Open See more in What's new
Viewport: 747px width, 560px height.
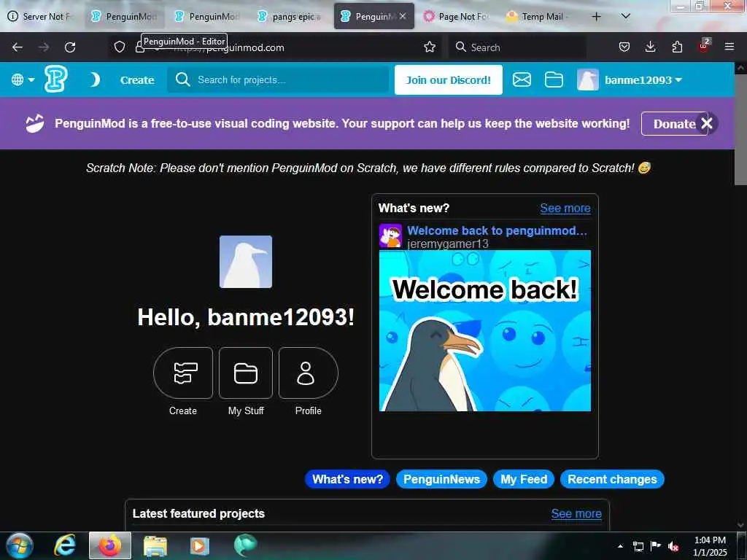[x=565, y=208]
